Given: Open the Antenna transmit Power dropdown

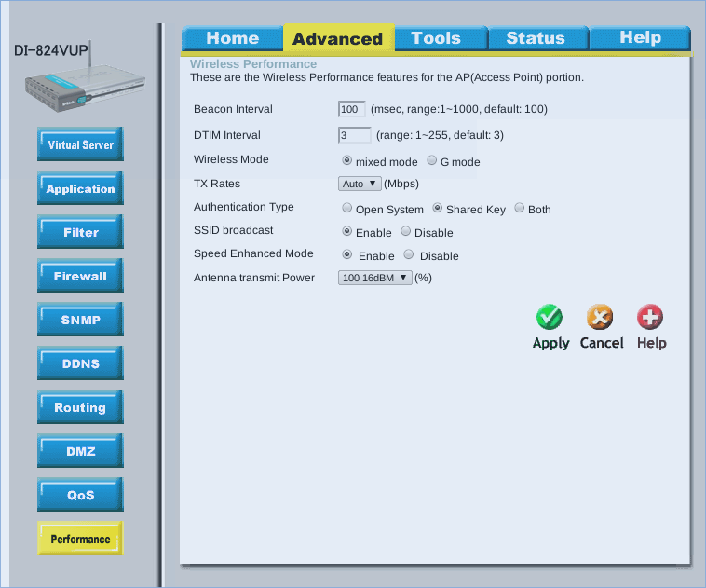Looking at the screenshot, I should coord(374,278).
